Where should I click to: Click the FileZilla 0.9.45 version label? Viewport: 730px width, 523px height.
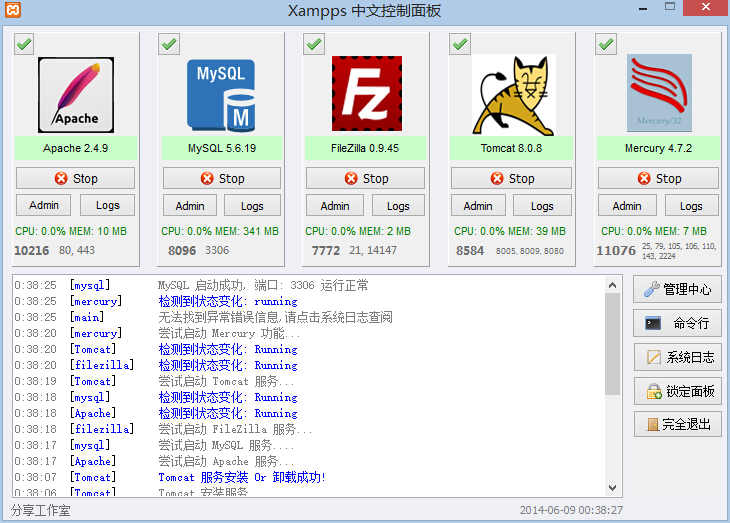(365, 148)
